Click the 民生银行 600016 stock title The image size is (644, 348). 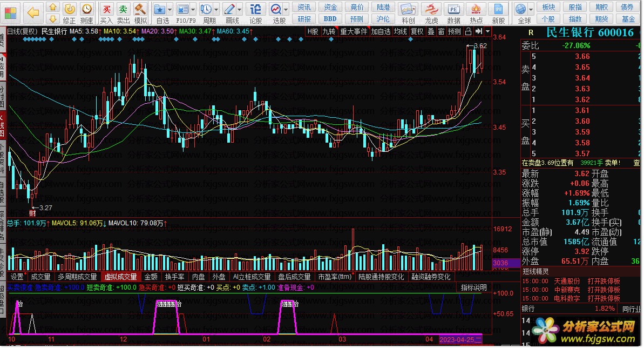tap(590, 32)
